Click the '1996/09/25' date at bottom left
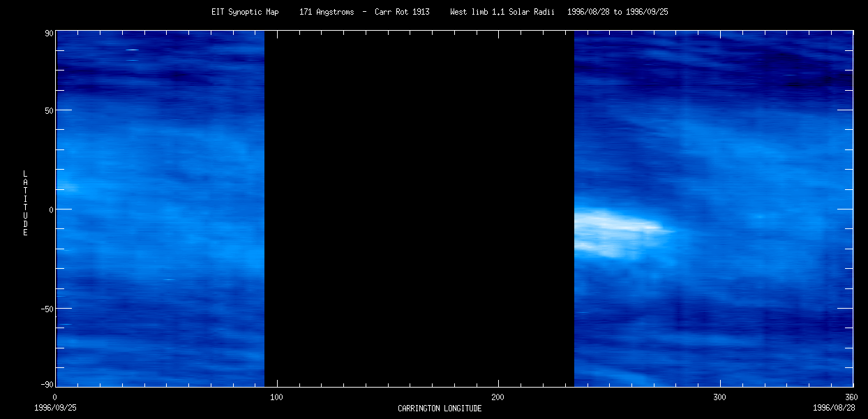 [55, 407]
